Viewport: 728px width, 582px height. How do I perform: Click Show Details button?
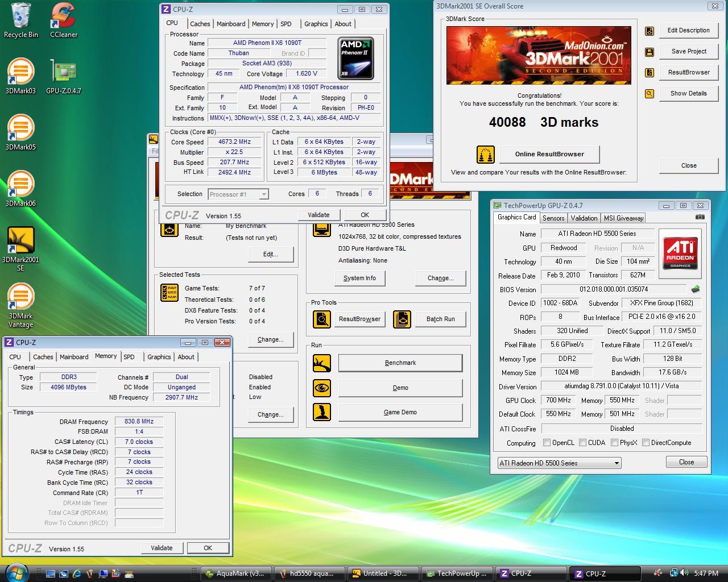689,93
